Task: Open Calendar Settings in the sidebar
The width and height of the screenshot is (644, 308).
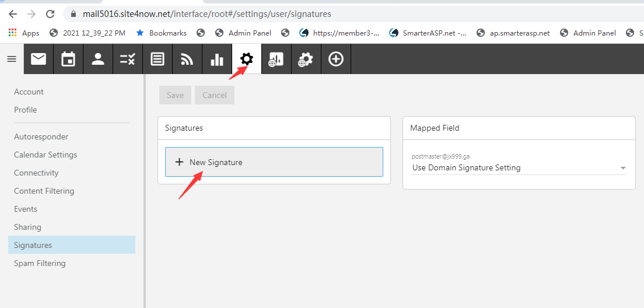Action: click(45, 155)
